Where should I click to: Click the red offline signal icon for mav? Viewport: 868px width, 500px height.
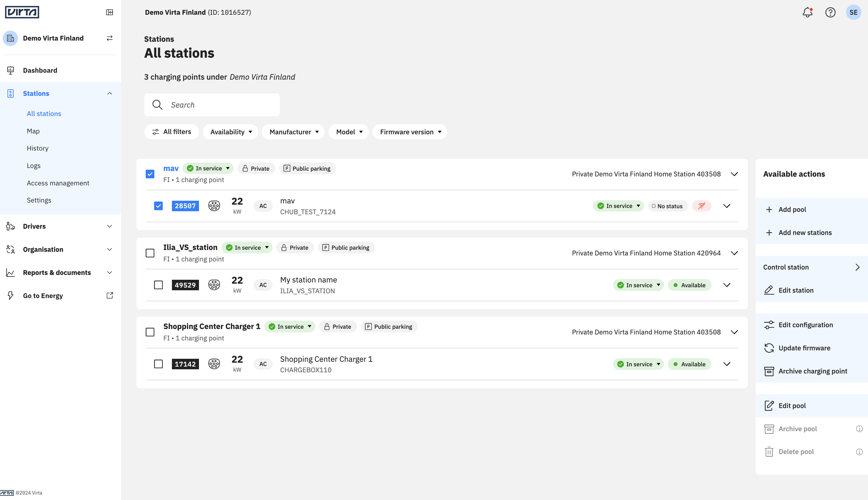point(701,206)
